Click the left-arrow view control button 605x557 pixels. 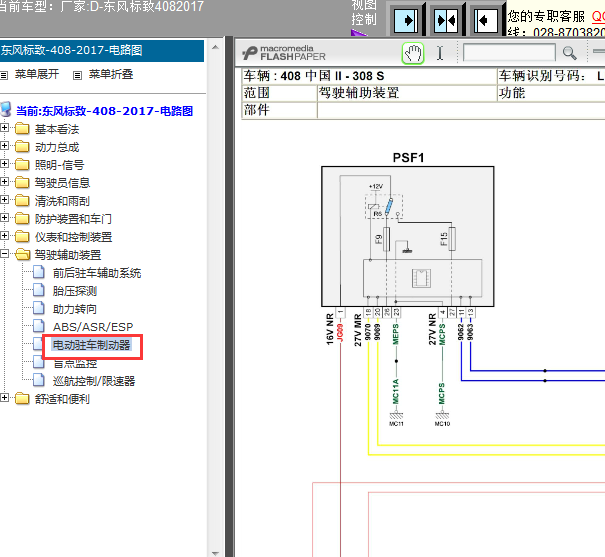click(486, 20)
